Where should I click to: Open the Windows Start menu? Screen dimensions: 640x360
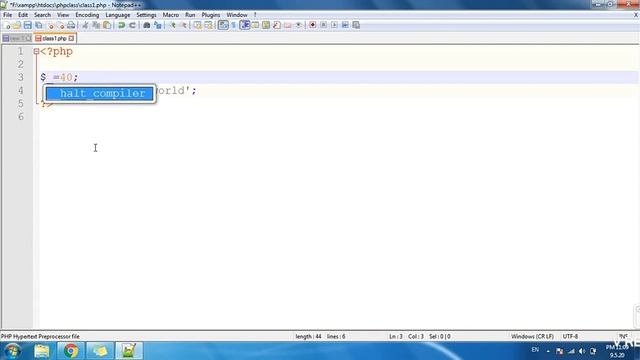12,351
